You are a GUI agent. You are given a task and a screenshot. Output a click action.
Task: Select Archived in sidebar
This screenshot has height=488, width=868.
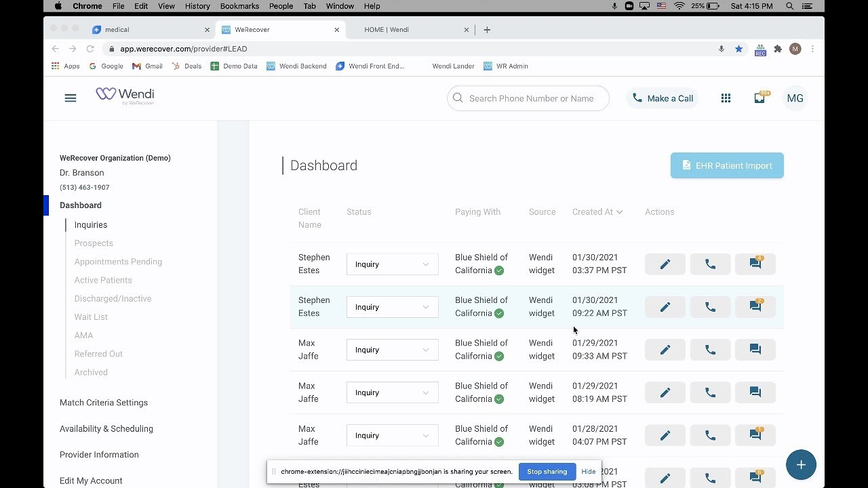91,372
